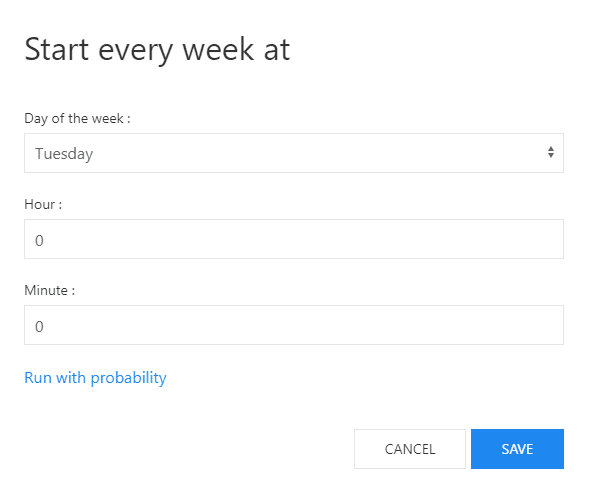Confirm the weekly schedule with SAVE
Viewport: 589px width, 491px height.
[x=517, y=449]
